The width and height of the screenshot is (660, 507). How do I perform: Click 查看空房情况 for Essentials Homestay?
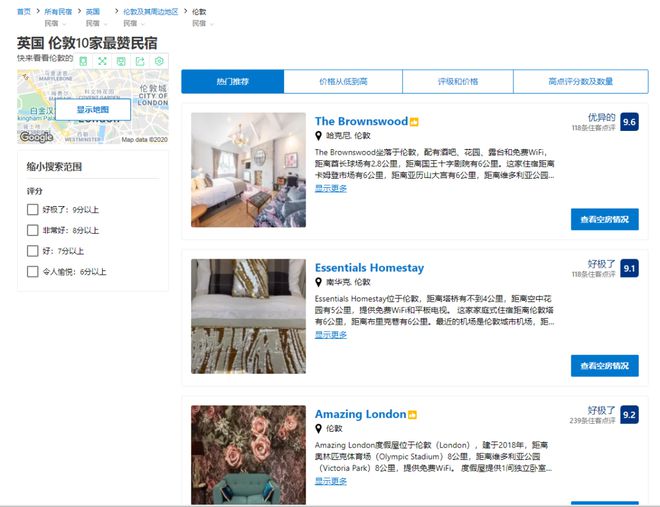[x=605, y=366]
